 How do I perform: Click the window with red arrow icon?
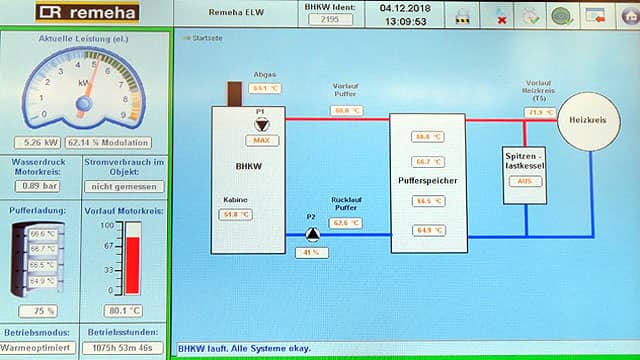coord(595,16)
